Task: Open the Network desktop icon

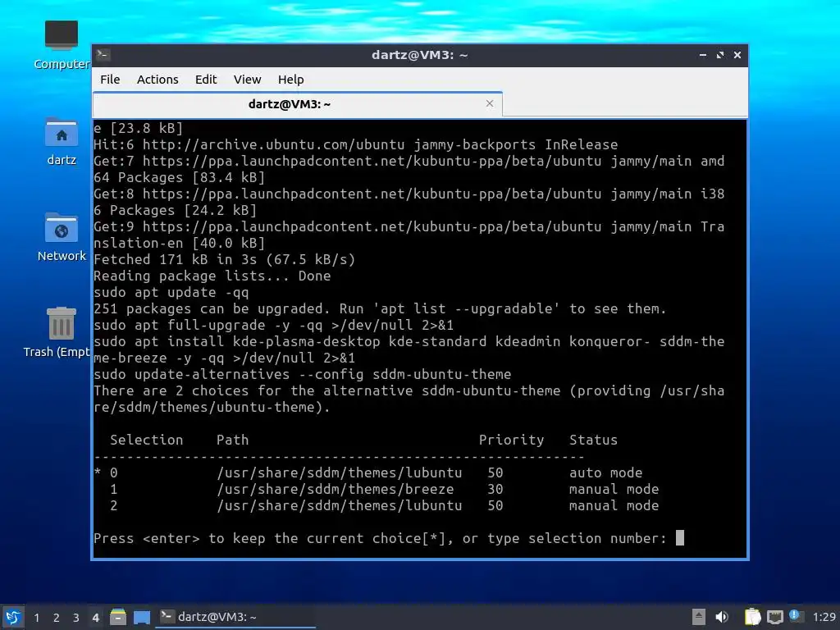Action: click(62, 237)
